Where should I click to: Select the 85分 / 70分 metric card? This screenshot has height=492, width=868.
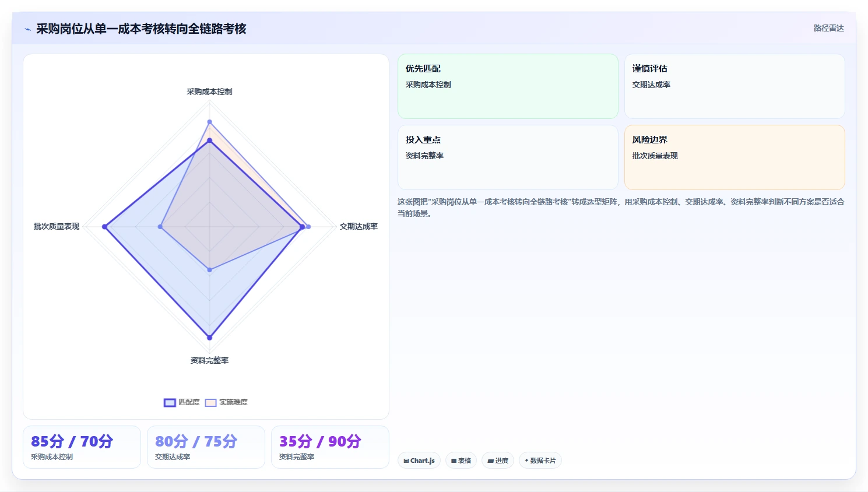tap(82, 447)
